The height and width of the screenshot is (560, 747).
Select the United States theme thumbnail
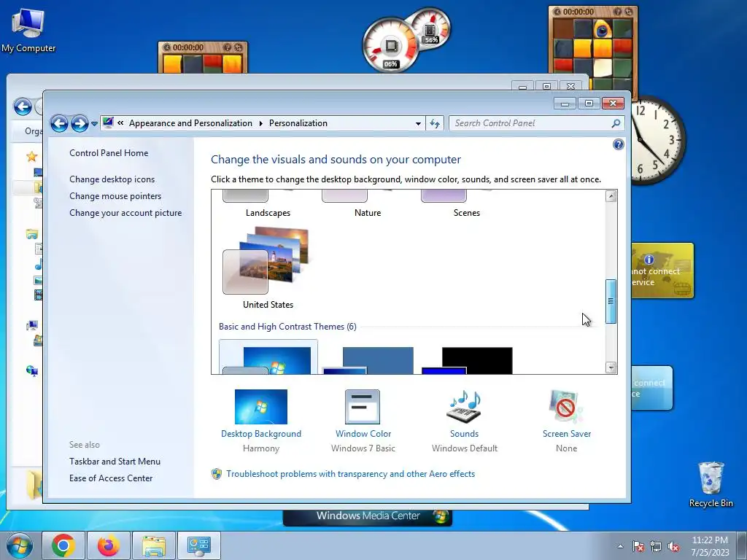point(266,260)
